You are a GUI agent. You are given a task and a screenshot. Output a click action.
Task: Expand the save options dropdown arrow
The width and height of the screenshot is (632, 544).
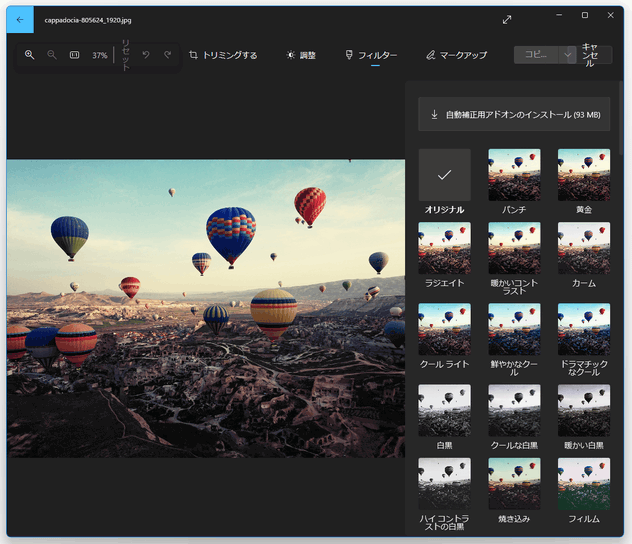tap(568, 55)
